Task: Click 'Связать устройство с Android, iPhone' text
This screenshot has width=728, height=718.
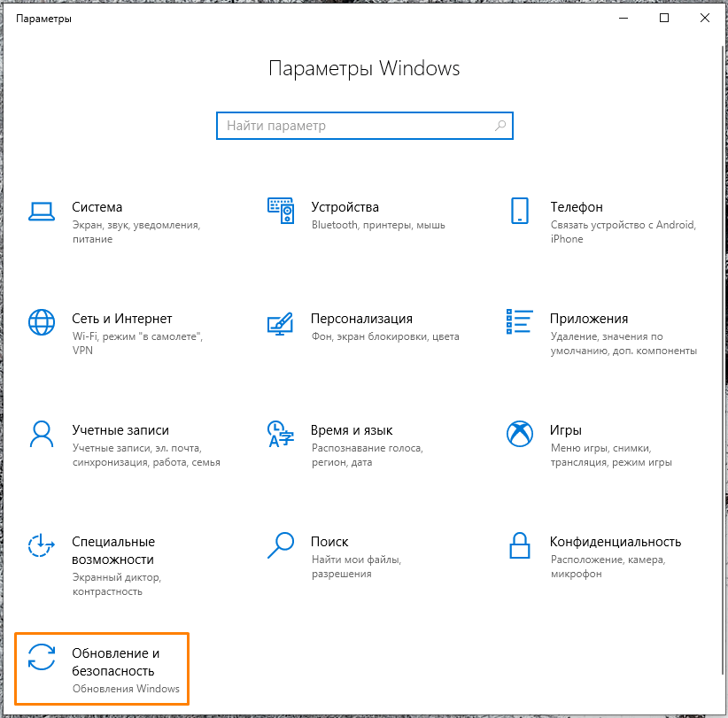Action: [623, 232]
